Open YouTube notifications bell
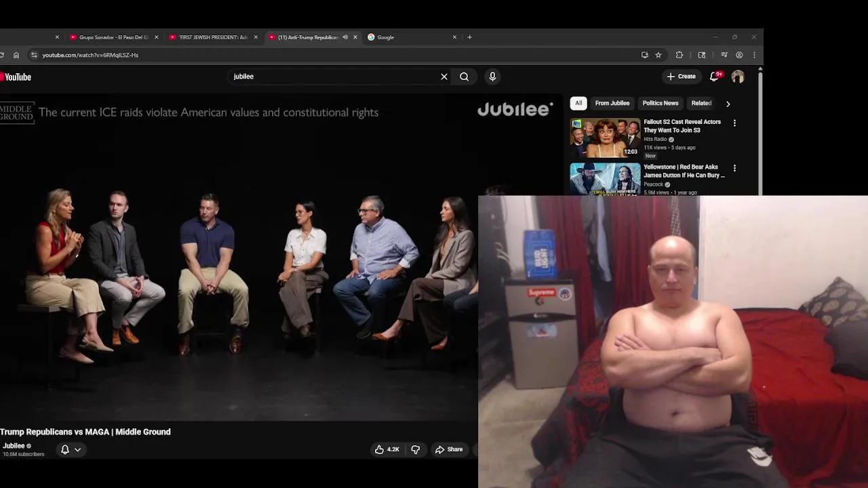 coord(715,77)
